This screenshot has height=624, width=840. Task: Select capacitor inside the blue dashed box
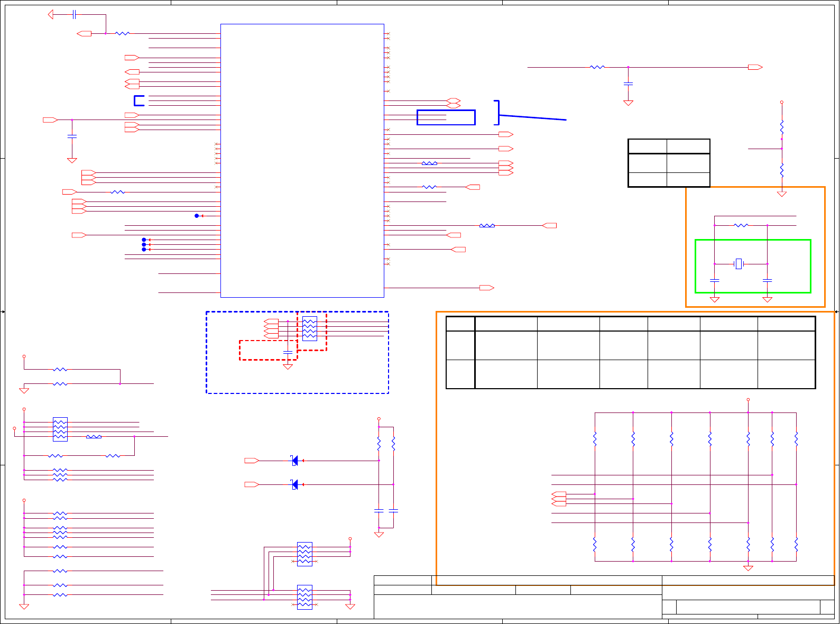[x=288, y=352]
